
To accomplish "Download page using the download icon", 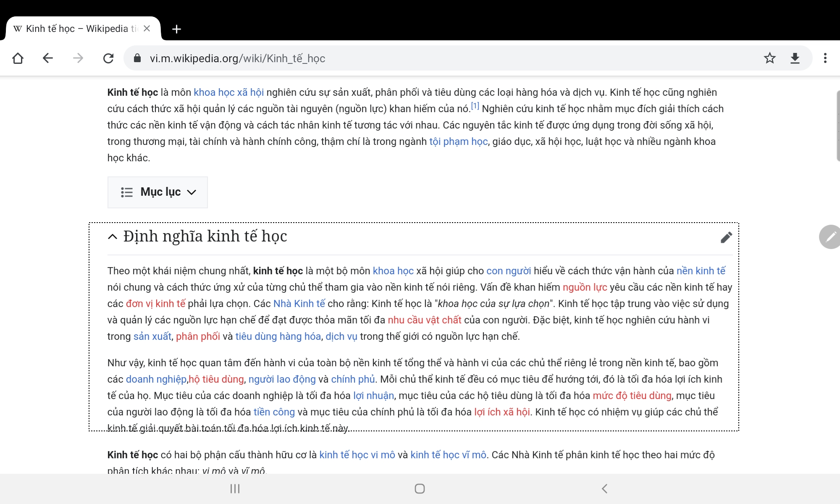I will point(795,58).
